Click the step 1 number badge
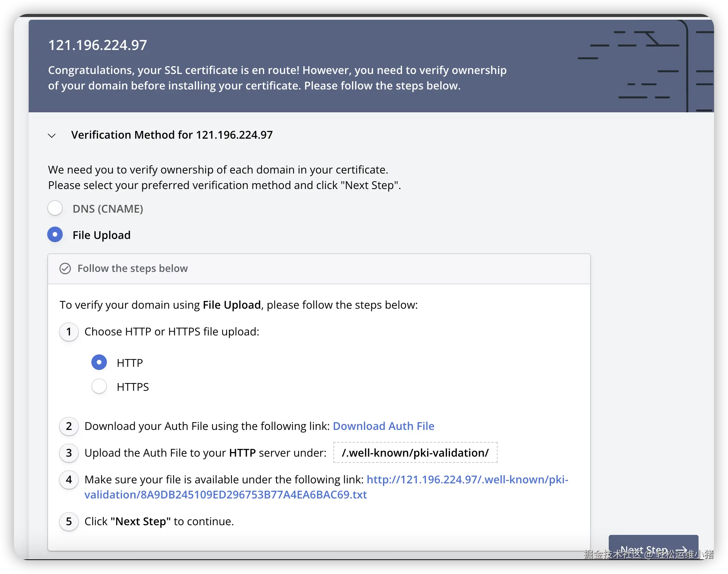 [x=69, y=332]
